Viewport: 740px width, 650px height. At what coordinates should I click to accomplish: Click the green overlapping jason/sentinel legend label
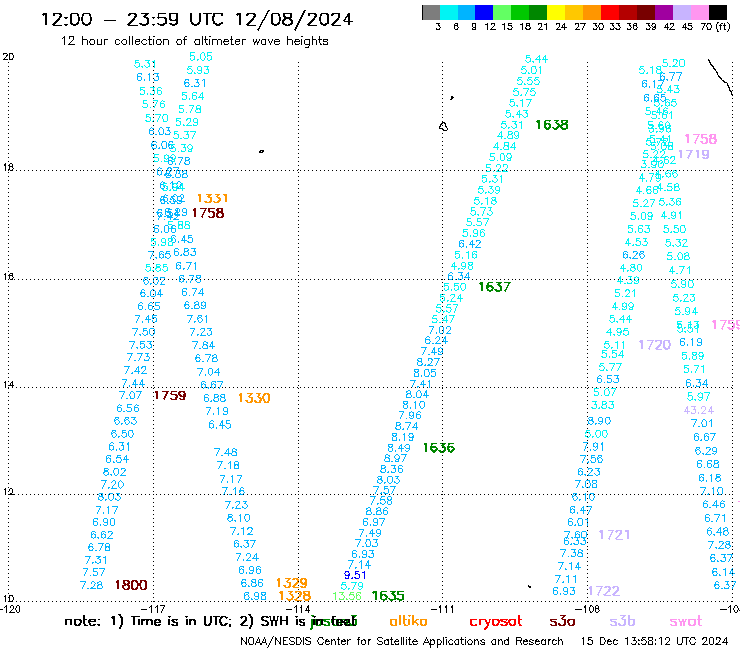click(334, 621)
